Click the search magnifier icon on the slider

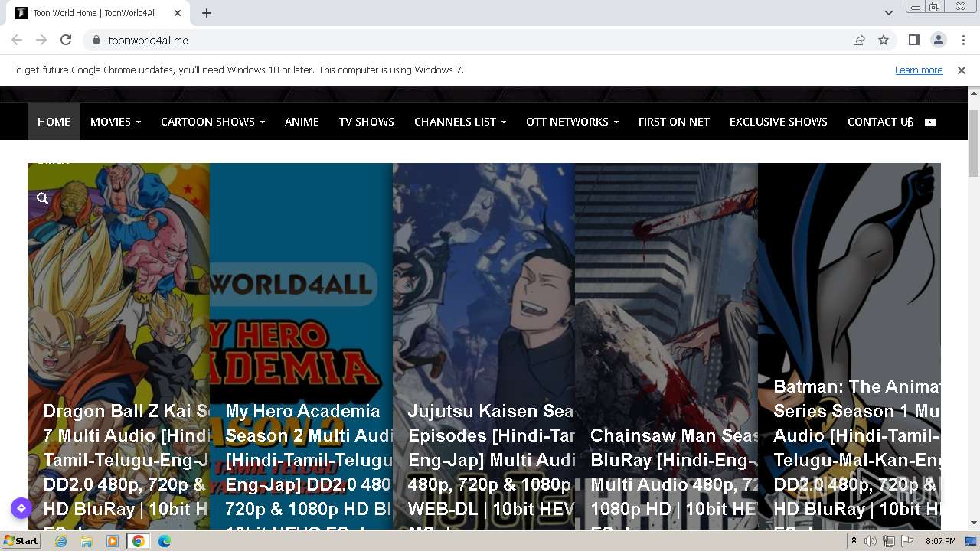43,198
